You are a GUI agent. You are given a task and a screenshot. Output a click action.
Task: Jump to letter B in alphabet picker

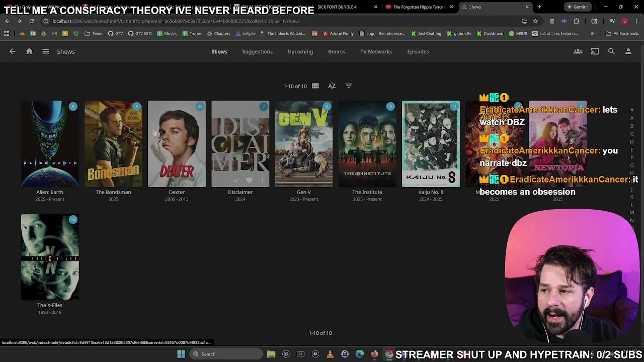coord(632,126)
